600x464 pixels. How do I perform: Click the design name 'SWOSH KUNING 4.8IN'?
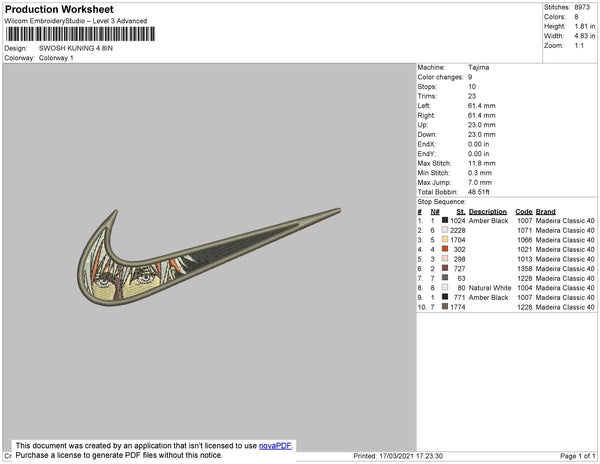coord(76,48)
